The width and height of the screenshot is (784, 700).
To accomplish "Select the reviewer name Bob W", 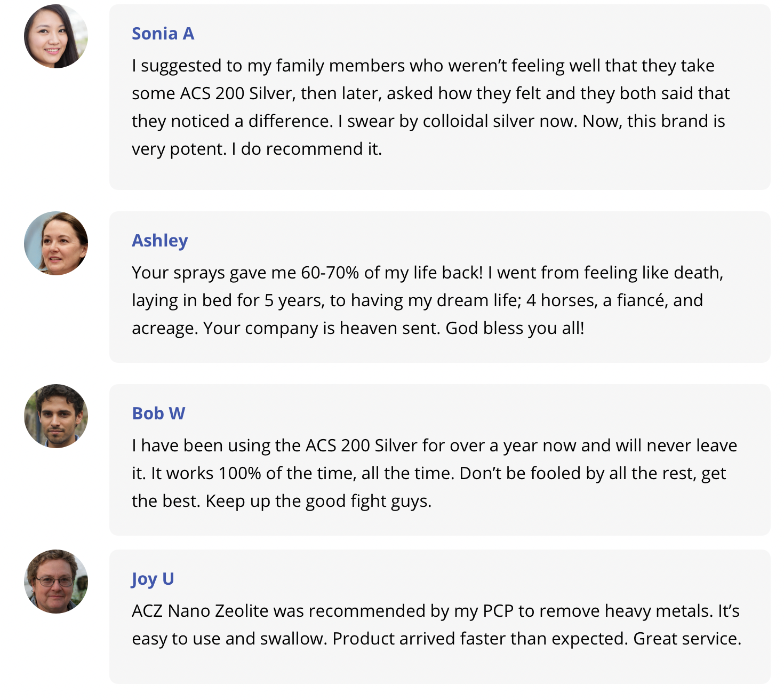I will (158, 413).
